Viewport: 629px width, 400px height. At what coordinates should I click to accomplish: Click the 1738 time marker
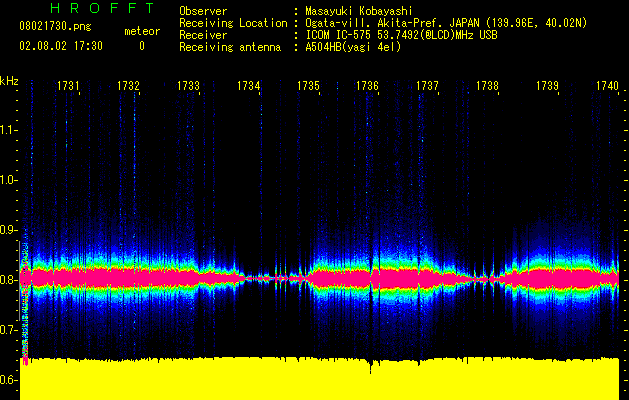point(487,86)
